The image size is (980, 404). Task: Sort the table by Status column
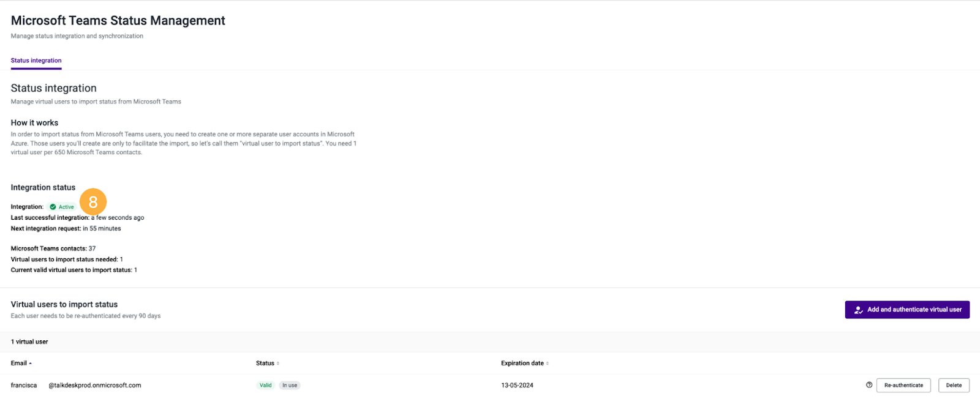pyautogui.click(x=268, y=364)
